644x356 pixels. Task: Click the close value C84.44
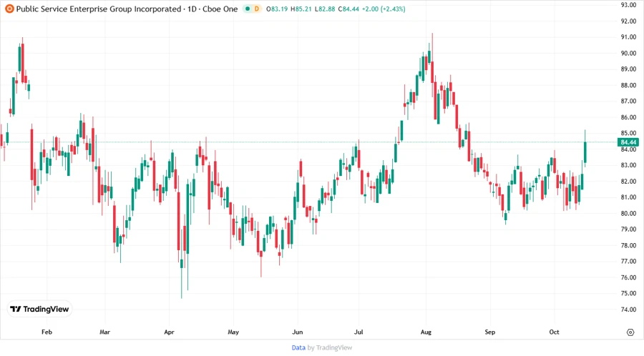(x=348, y=9)
